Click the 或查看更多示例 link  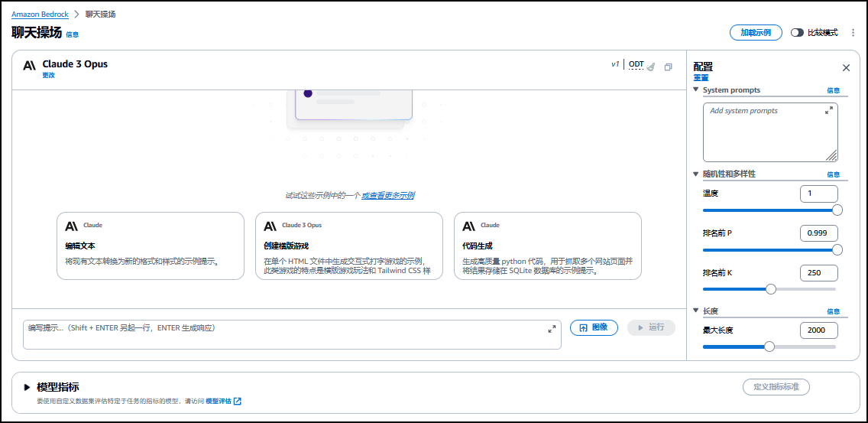pyautogui.click(x=389, y=195)
